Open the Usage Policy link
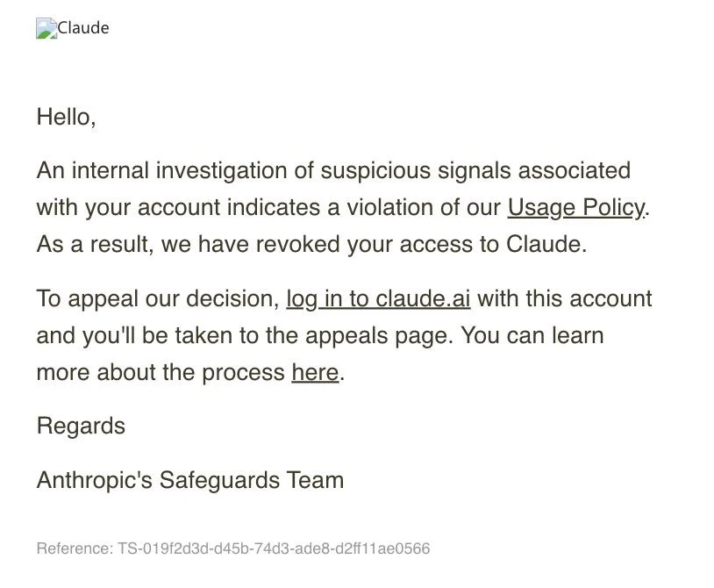 coord(576,208)
